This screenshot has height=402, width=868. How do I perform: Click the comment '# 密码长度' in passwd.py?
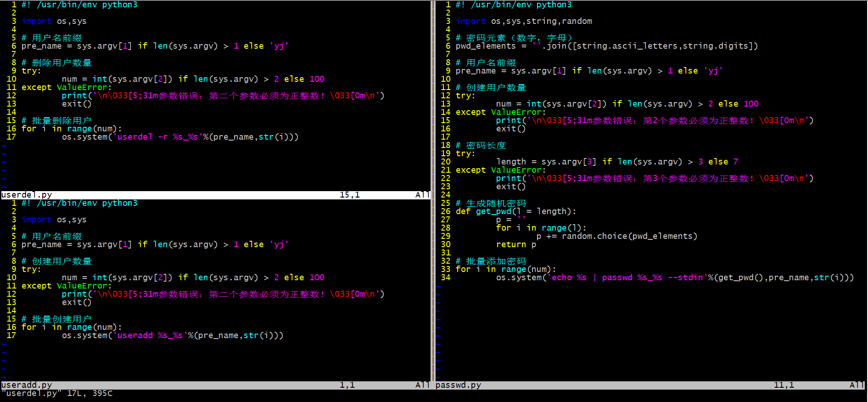tap(481, 145)
